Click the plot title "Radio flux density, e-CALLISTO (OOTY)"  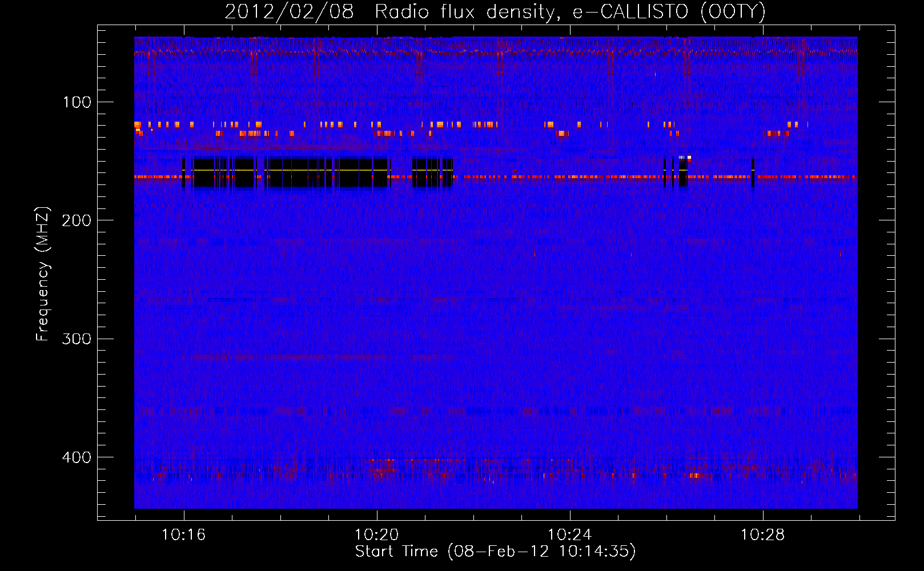[x=570, y=12]
